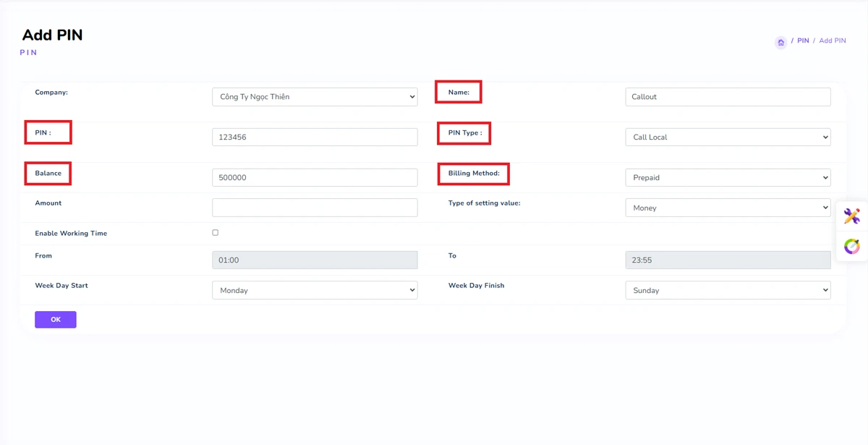Expand the Week Day Finish dropdown
This screenshot has width=868, height=445.
(728, 291)
